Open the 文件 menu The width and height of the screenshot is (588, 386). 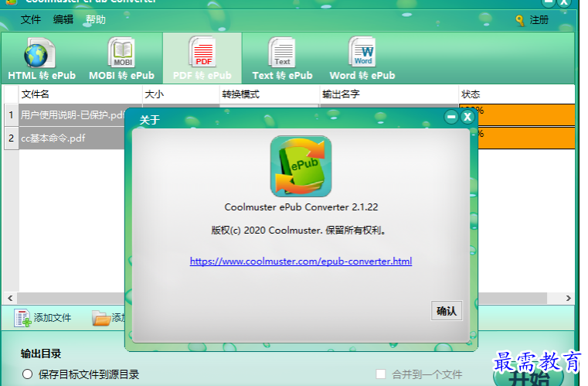(31, 19)
